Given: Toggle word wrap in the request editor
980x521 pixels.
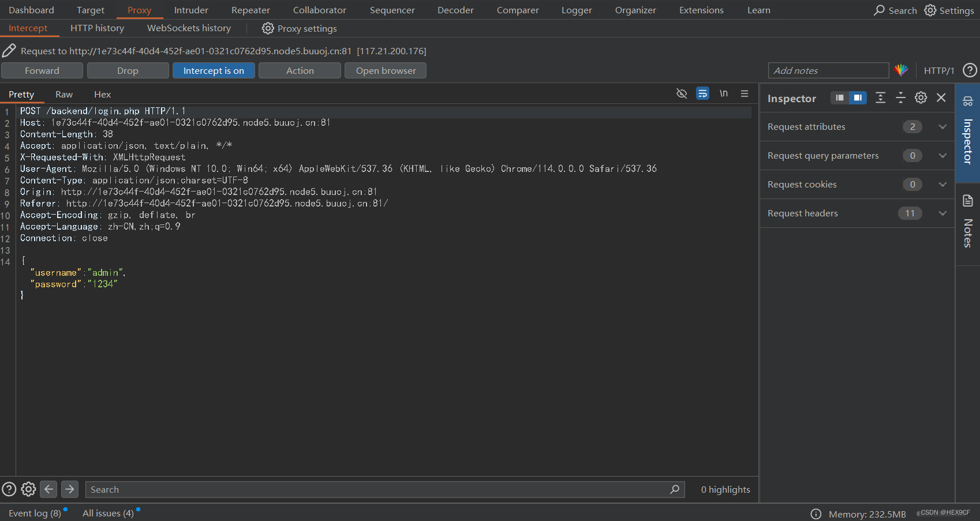Looking at the screenshot, I should coord(702,93).
